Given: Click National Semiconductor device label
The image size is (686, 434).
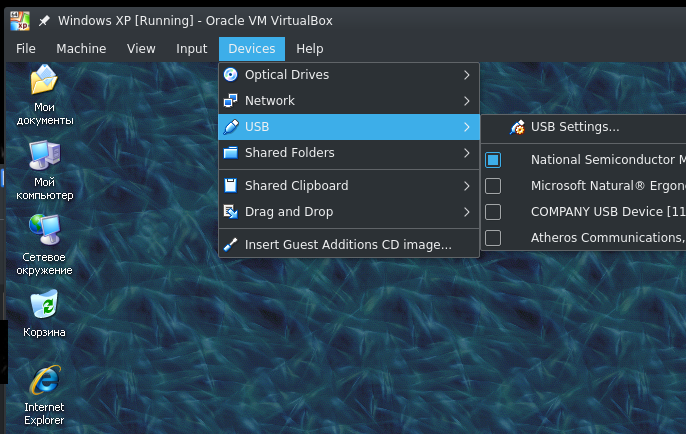Looking at the screenshot, I should (608, 160).
